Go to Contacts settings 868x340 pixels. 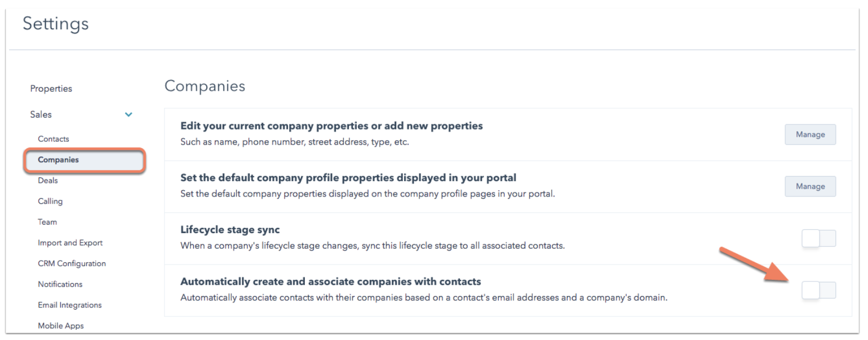tap(54, 139)
